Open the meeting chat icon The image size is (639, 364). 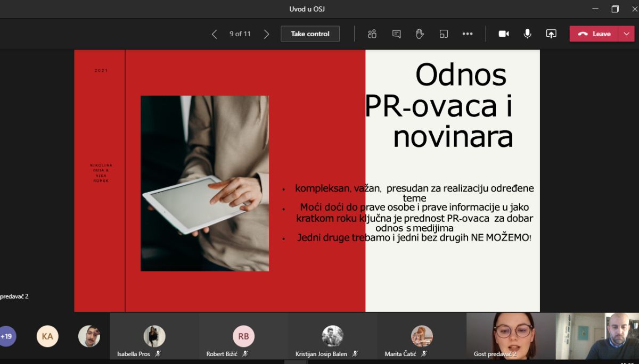click(x=396, y=34)
